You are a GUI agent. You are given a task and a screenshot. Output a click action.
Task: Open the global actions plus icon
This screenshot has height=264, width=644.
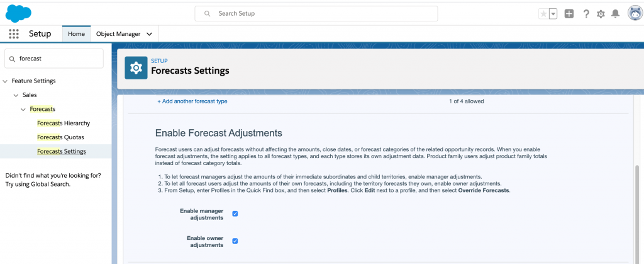coord(569,14)
